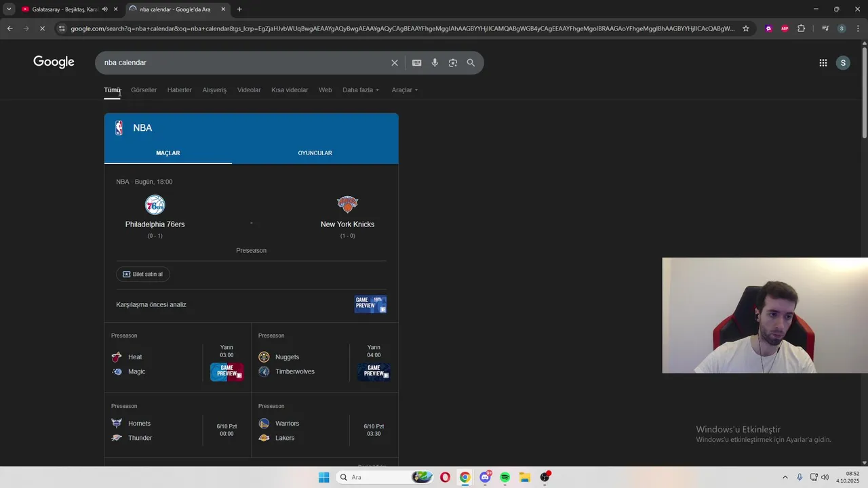Image resolution: width=868 pixels, height=488 pixels.
Task: Clear the search box with the X icon
Action: point(395,62)
